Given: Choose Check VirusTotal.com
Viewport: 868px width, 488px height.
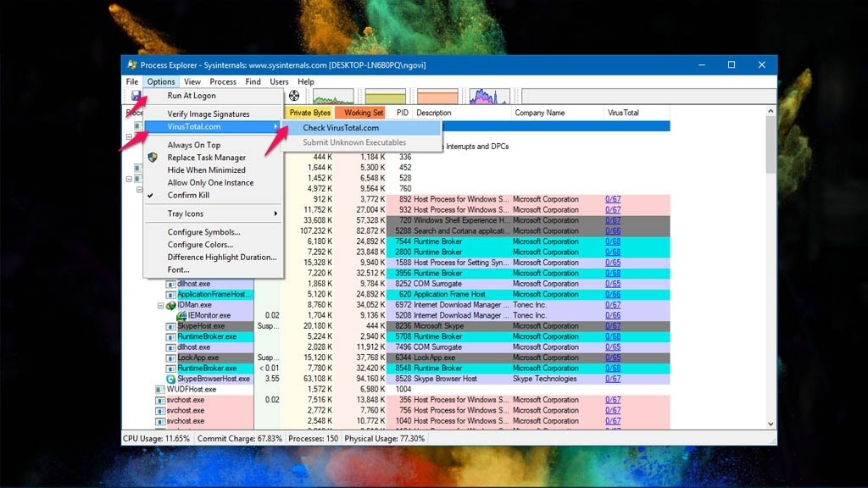Looking at the screenshot, I should click(x=361, y=128).
